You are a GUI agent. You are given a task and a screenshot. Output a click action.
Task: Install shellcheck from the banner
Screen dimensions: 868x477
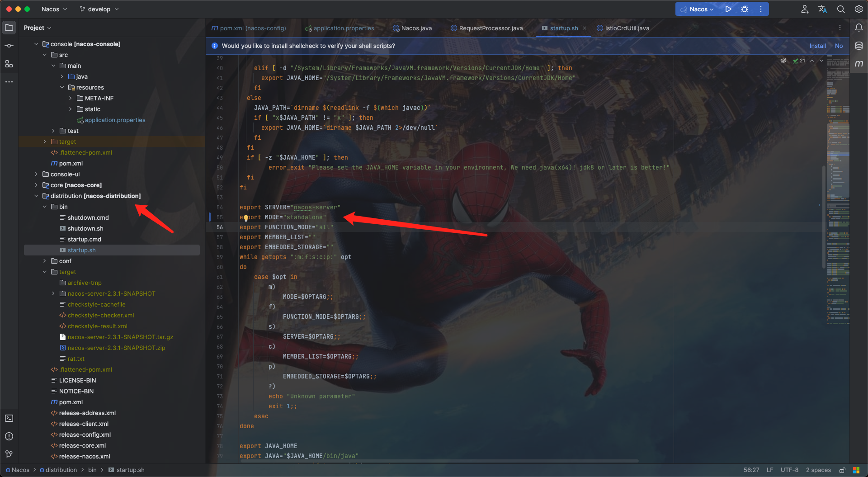click(x=817, y=46)
